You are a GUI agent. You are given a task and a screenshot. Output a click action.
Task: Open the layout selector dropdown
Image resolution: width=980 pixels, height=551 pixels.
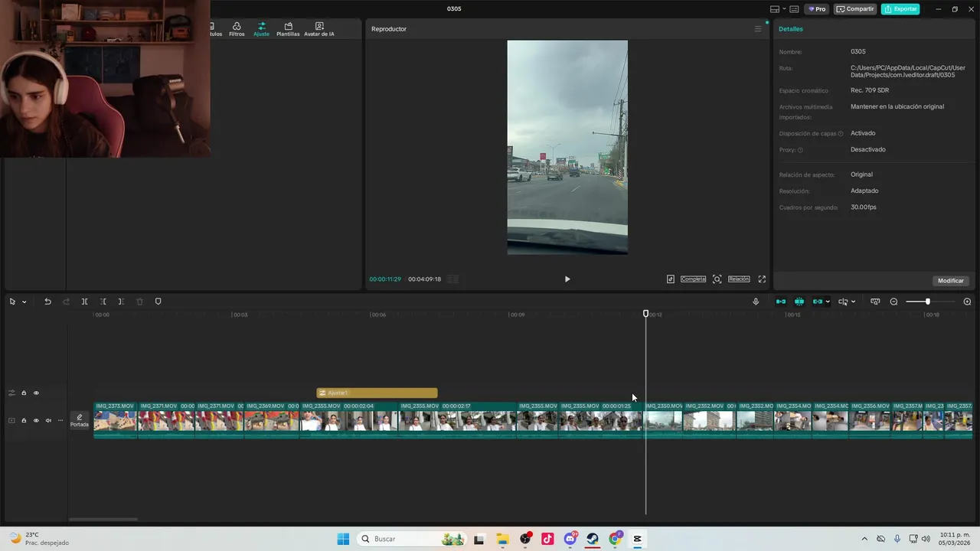pos(778,9)
